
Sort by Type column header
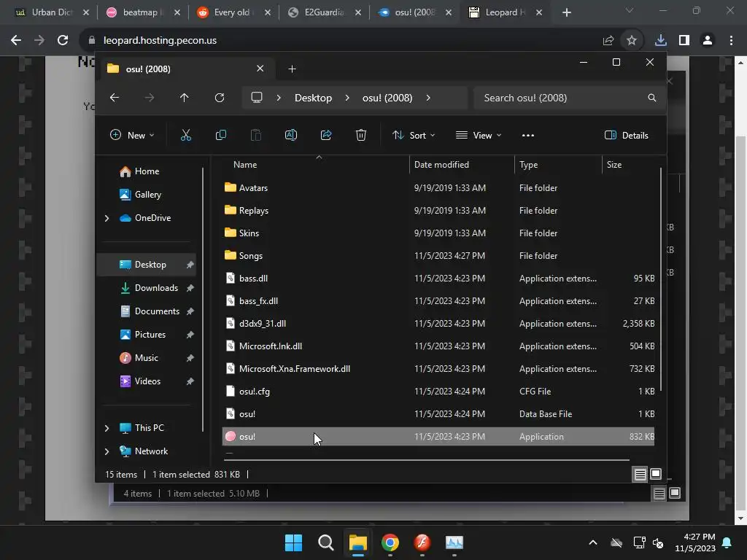(558, 165)
